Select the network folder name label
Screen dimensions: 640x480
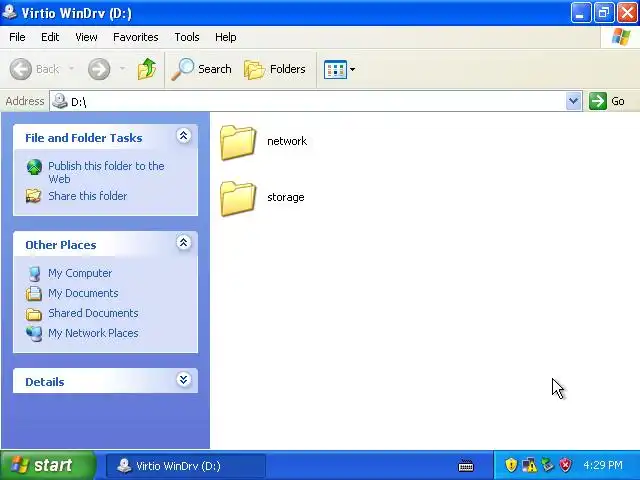[x=287, y=141]
